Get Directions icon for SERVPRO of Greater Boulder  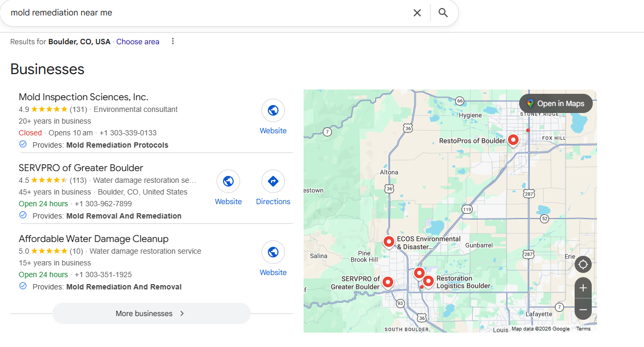pos(273,181)
